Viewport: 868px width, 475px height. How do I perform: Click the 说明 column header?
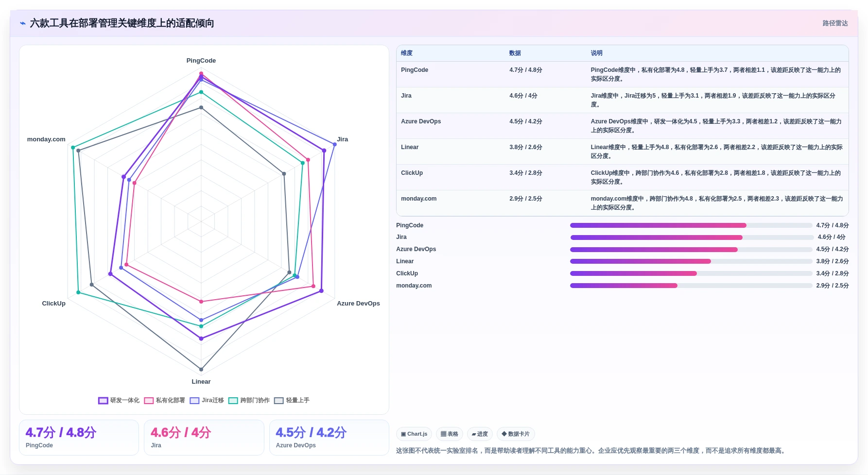(597, 53)
